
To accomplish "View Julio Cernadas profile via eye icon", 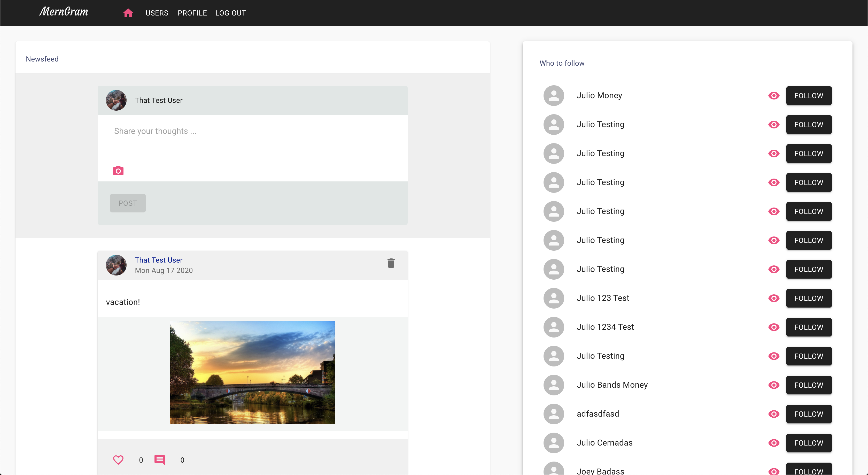I will pos(774,443).
